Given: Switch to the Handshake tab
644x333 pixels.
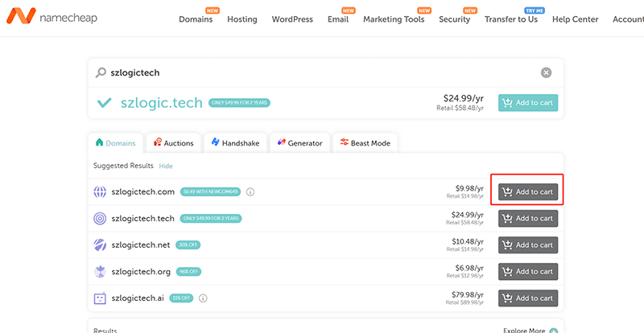Looking at the screenshot, I should coord(235,143).
